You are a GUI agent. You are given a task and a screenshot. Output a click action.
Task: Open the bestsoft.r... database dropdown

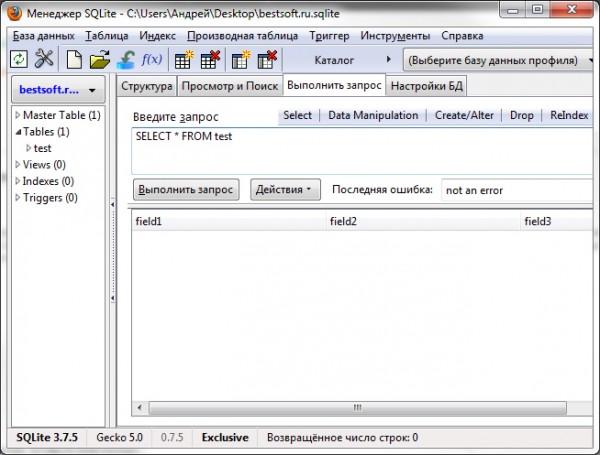click(x=58, y=90)
